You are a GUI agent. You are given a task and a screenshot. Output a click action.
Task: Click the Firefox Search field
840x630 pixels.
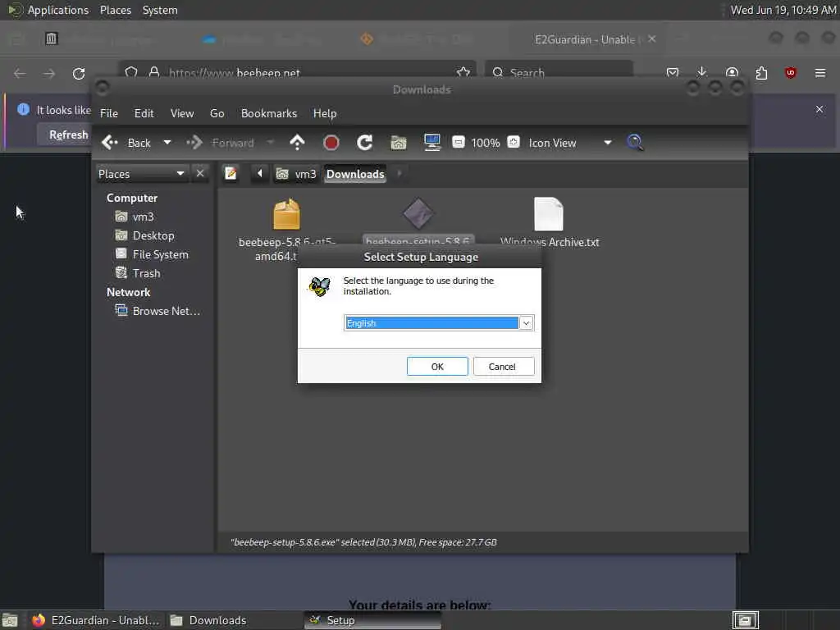[x=559, y=72]
